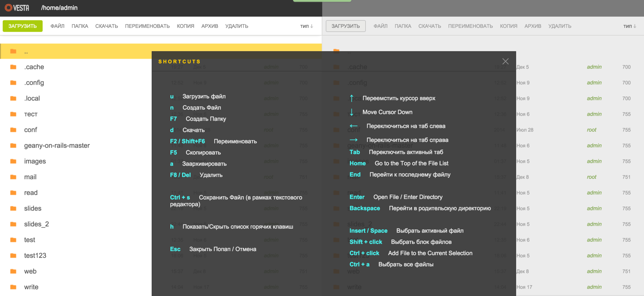Choose АРХИВ in the right pane toolbar

click(533, 26)
